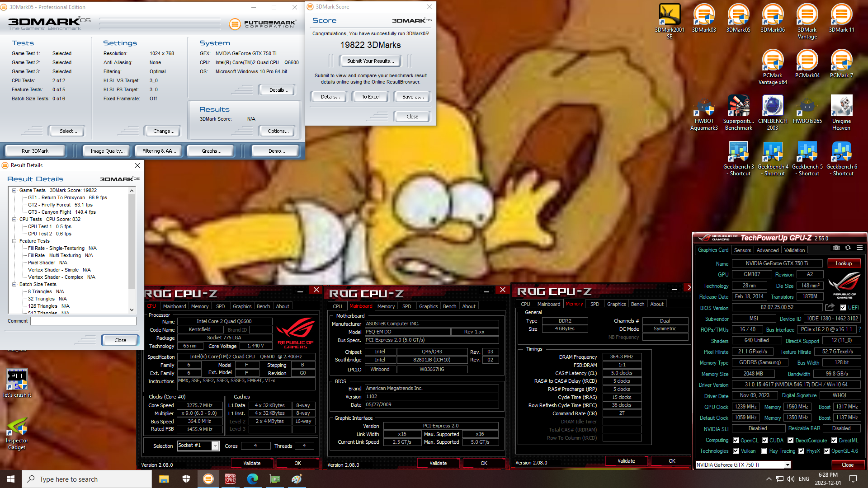Click the Result Details scrollbar thumb
This screenshot has width=868, height=488.
(132, 242)
